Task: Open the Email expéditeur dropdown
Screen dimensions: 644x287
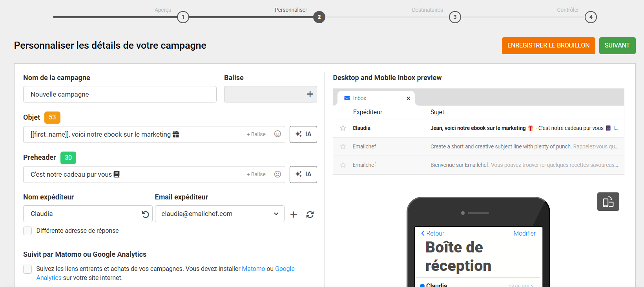Action: tap(220, 214)
